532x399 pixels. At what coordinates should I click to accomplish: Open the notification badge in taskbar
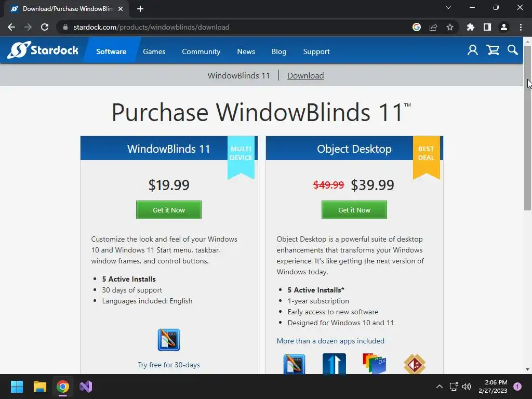click(517, 387)
